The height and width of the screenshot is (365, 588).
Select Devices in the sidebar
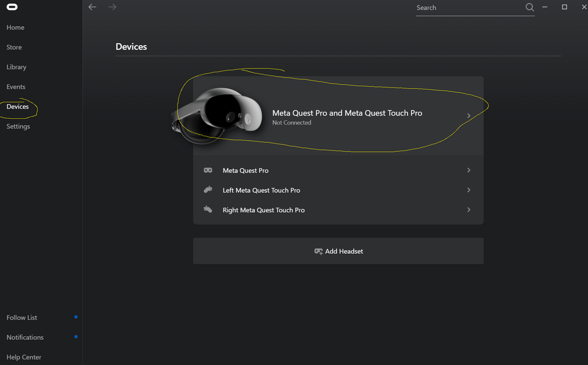18,106
